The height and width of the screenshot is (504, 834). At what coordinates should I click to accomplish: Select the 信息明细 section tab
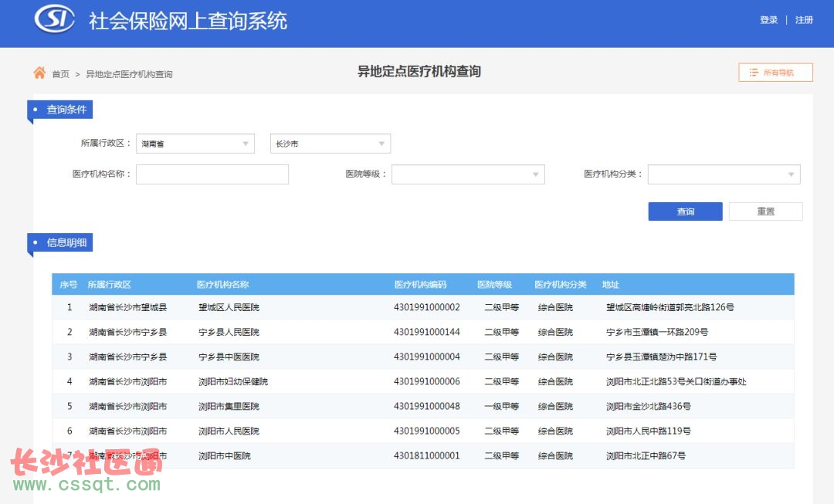pos(60,242)
